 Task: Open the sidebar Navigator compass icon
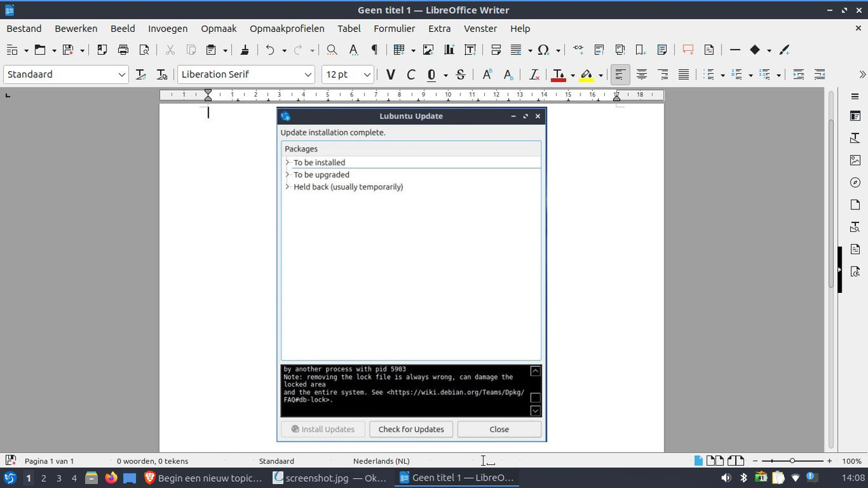(x=855, y=182)
